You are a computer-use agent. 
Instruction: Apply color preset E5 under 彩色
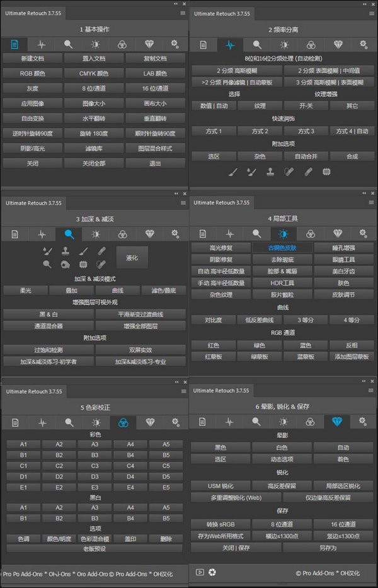[x=166, y=488]
